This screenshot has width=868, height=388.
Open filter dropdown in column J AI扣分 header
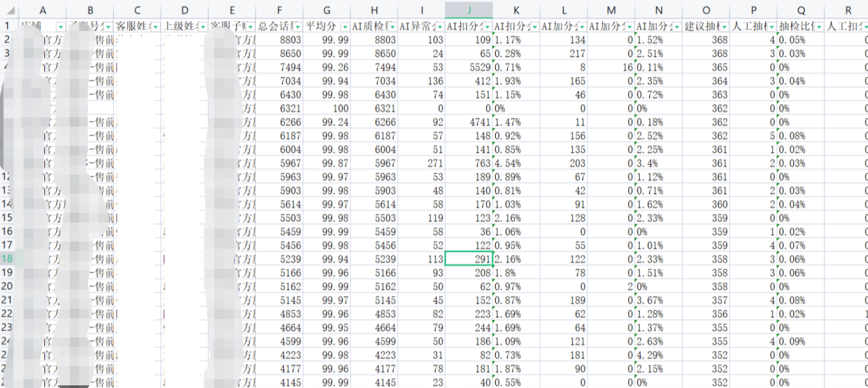click(487, 27)
